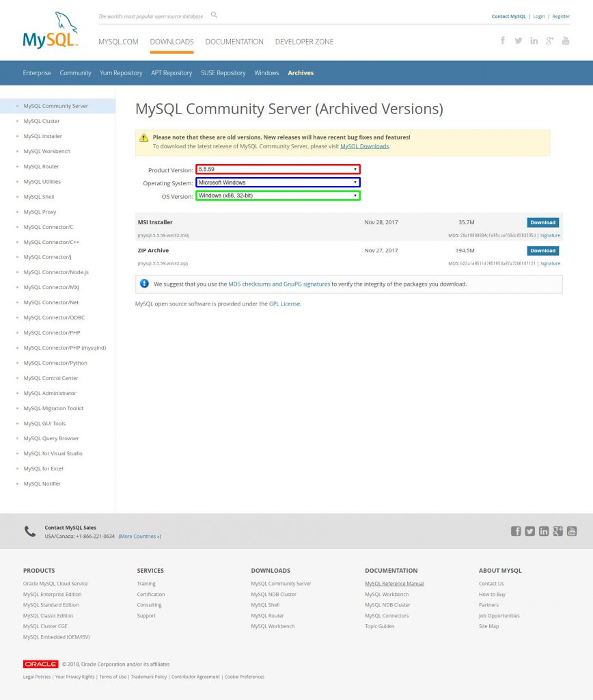Viewport: 593px width, 700px height.
Task: Open Signature link for MSI Installer
Action: point(550,235)
